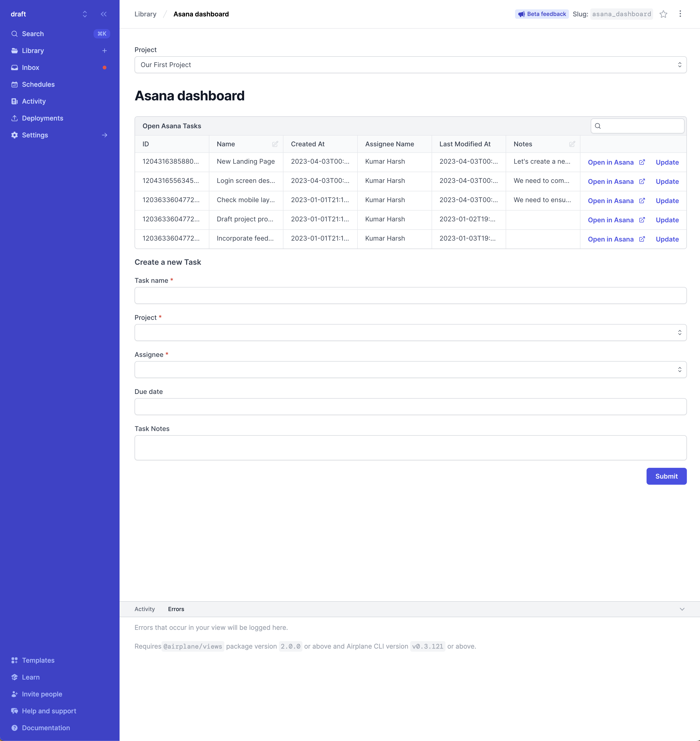Image resolution: width=700 pixels, height=741 pixels.
Task: Update the Draft project row
Action: pyautogui.click(x=667, y=220)
